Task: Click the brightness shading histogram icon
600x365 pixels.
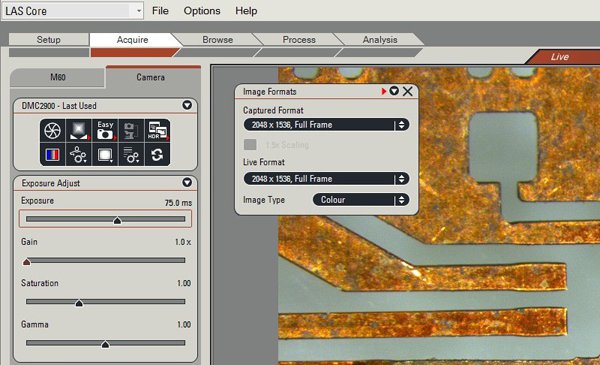Action: (79, 130)
